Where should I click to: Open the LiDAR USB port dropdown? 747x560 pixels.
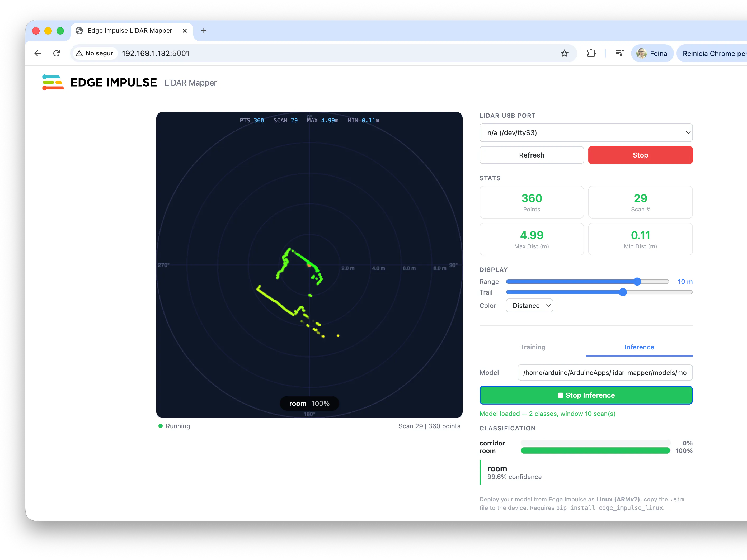586,133
